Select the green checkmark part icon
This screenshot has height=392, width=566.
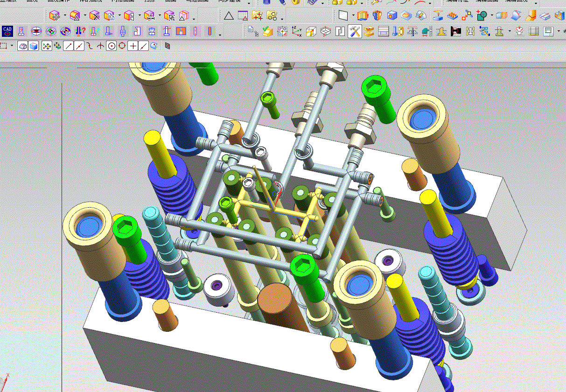(x=267, y=31)
